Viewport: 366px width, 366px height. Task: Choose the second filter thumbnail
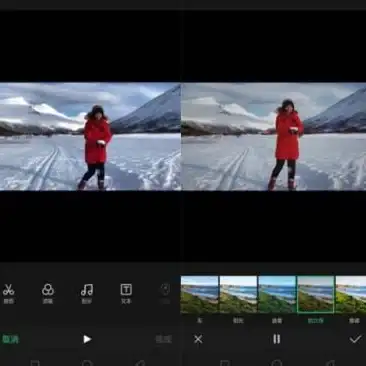click(x=238, y=295)
